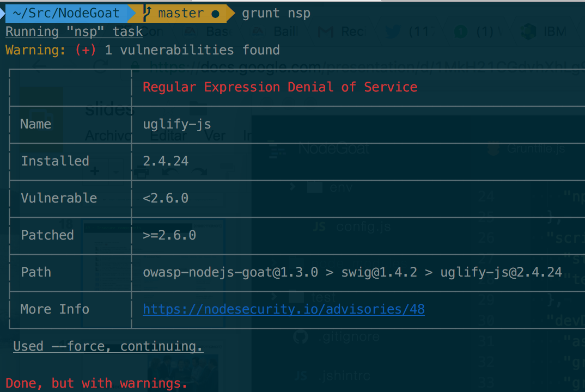This screenshot has height=392, width=585.
Task: Click the 'Warning:' label in yellow
Action: pos(35,50)
